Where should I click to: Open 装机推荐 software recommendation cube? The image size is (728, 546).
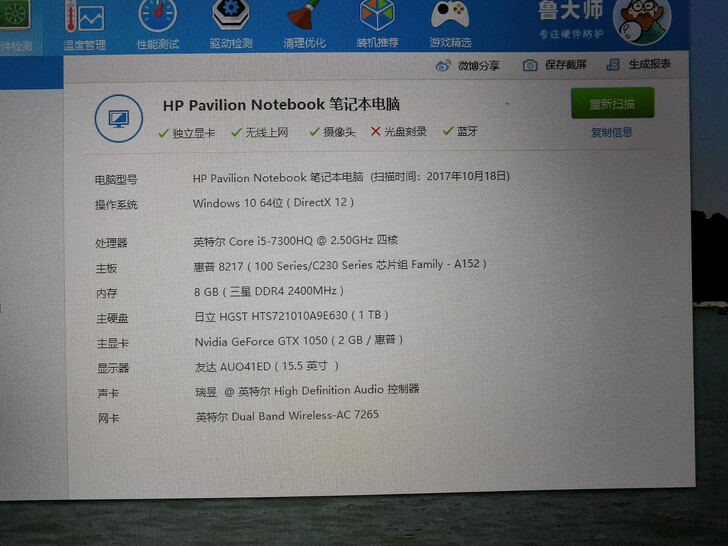pyautogui.click(x=377, y=24)
